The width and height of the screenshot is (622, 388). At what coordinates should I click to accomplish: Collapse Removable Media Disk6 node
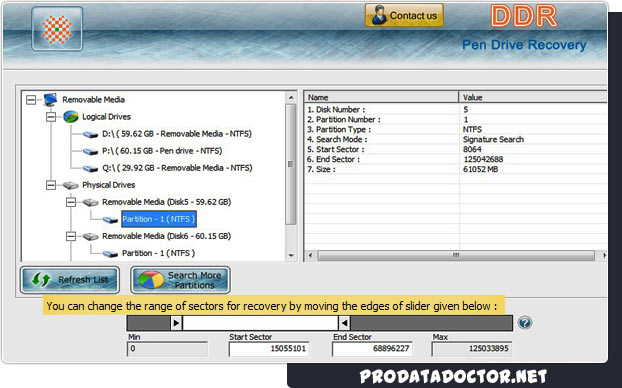coord(71,236)
